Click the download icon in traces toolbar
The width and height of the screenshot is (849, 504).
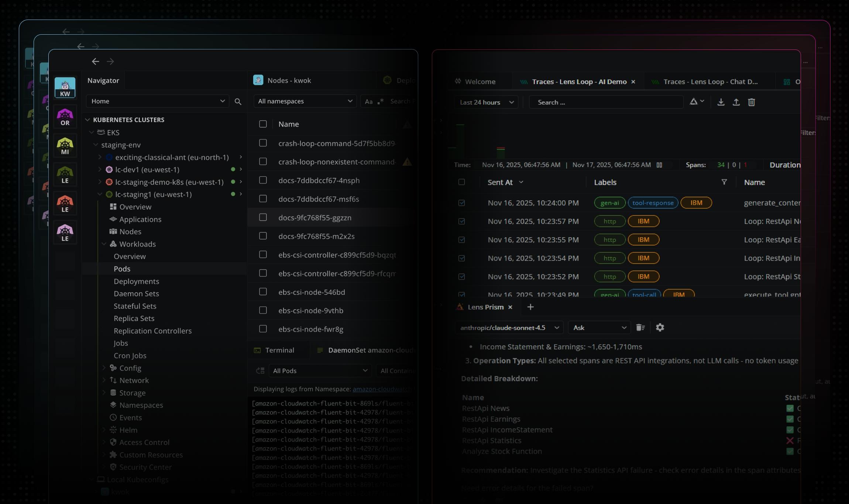click(721, 102)
